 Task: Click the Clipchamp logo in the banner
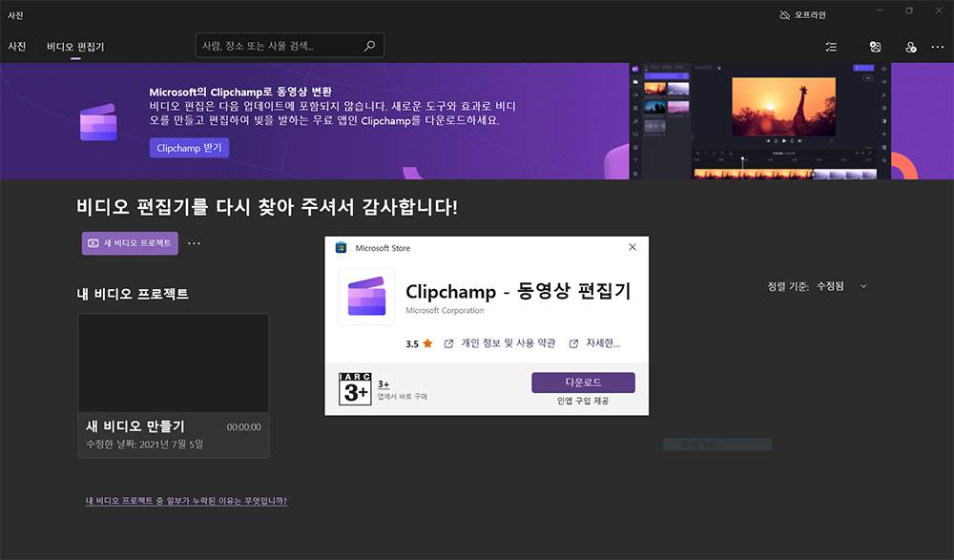coord(98,122)
